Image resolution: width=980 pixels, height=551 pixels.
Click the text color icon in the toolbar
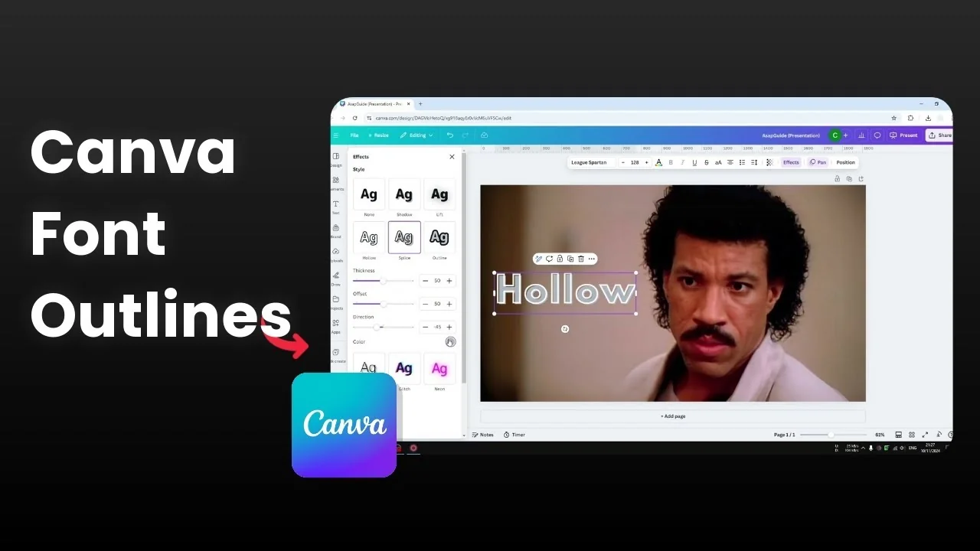tap(659, 162)
